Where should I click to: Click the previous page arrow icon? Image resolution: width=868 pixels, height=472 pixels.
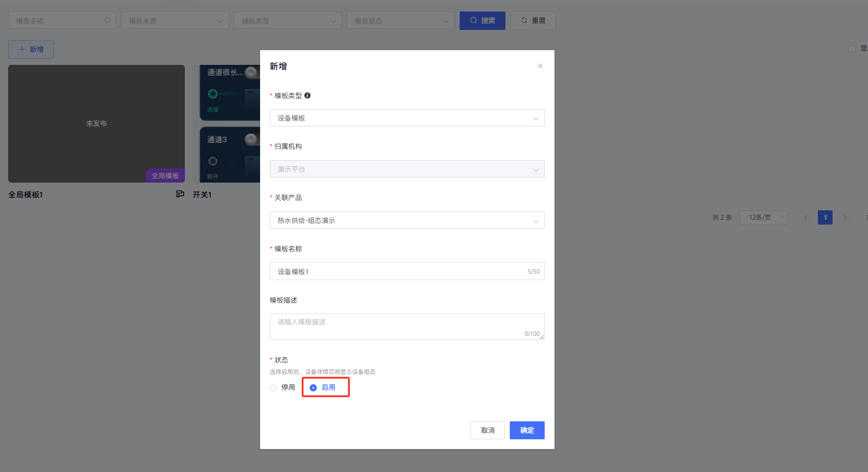coord(805,217)
